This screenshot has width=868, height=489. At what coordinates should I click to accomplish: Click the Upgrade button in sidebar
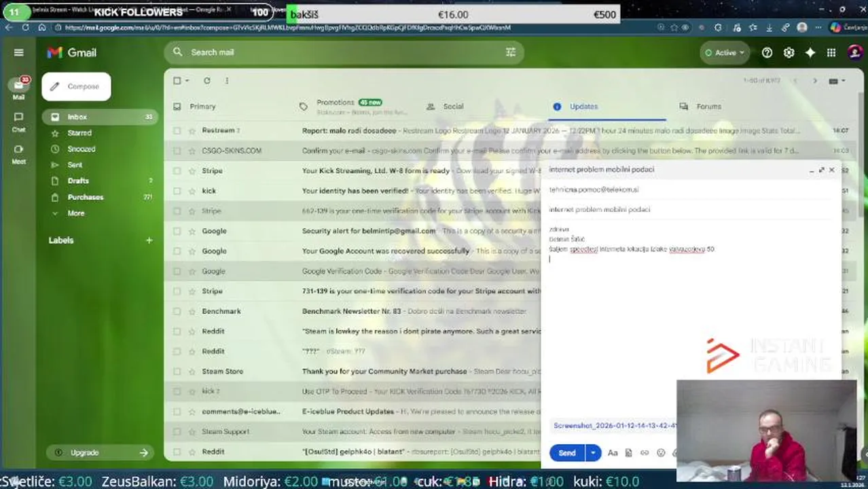tap(101, 452)
